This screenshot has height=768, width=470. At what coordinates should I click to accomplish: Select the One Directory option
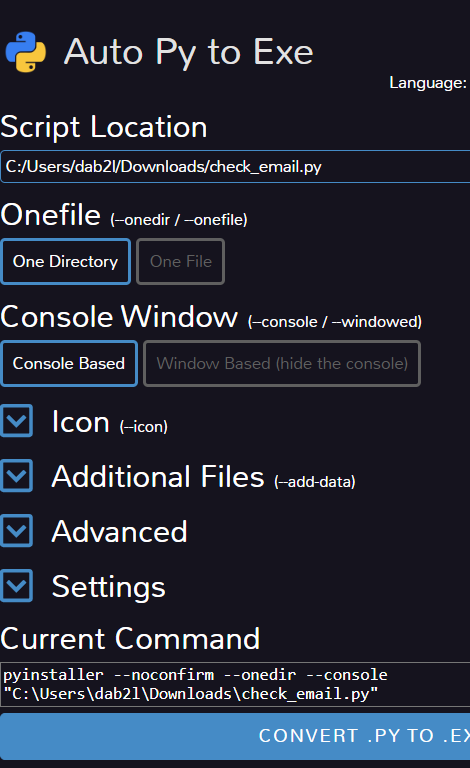click(x=66, y=262)
